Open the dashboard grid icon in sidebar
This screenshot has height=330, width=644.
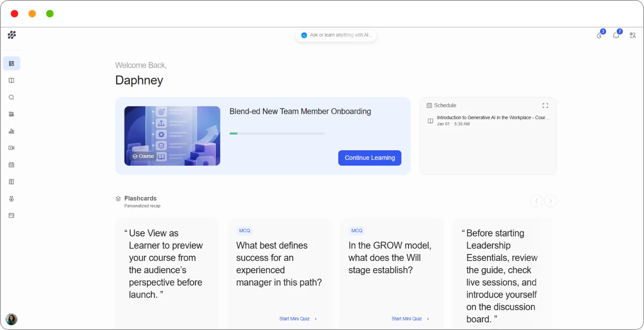point(12,64)
